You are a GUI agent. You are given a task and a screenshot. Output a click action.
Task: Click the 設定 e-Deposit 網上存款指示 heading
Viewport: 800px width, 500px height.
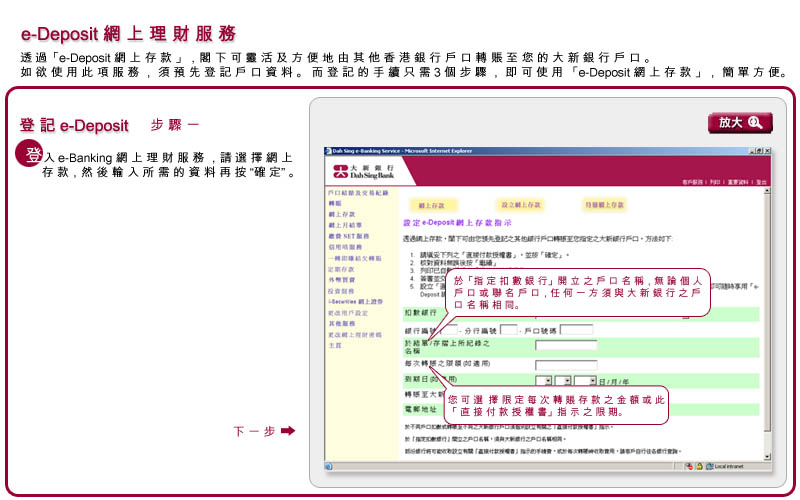(x=457, y=223)
